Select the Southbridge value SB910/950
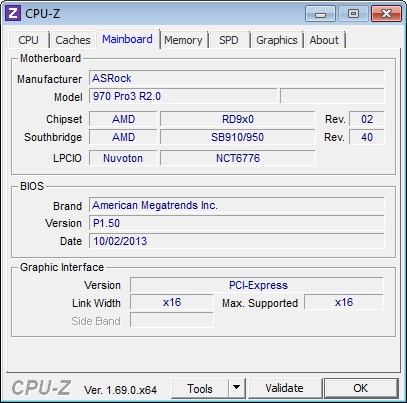407x403 pixels. [x=237, y=137]
